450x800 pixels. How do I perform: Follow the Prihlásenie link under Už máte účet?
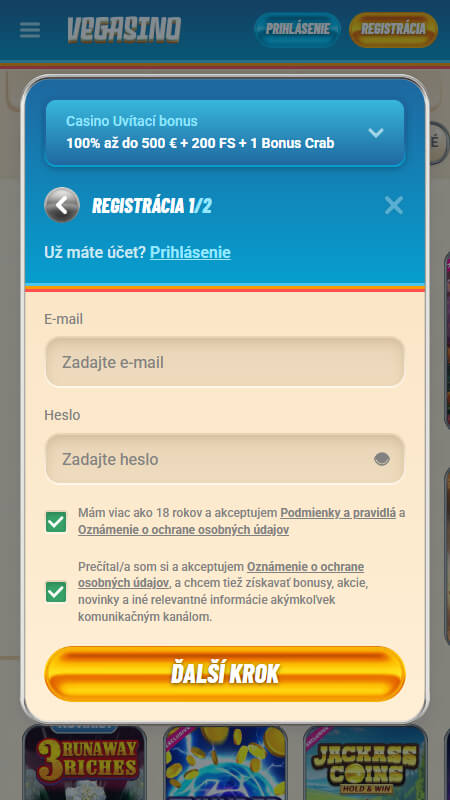pos(190,253)
